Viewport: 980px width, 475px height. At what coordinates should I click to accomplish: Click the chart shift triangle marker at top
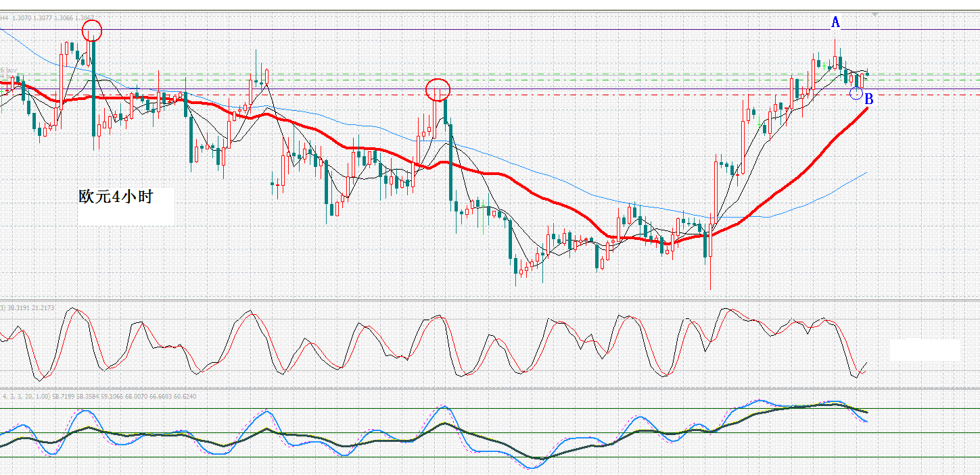[875, 14]
